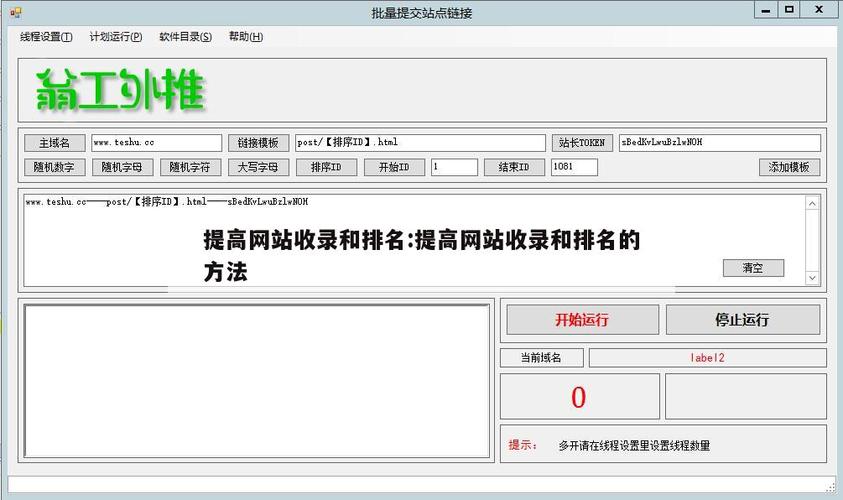Image resolution: width=843 pixels, height=500 pixels.
Task: Click the post/【排序ID】.html template field
Action: [420, 142]
